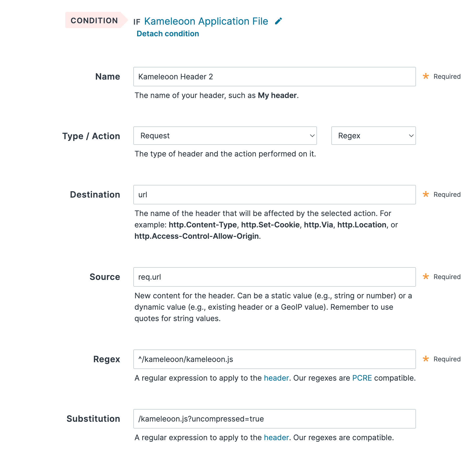This screenshot has height=451, width=476.
Task: Focus the Name input field
Action: [274, 77]
